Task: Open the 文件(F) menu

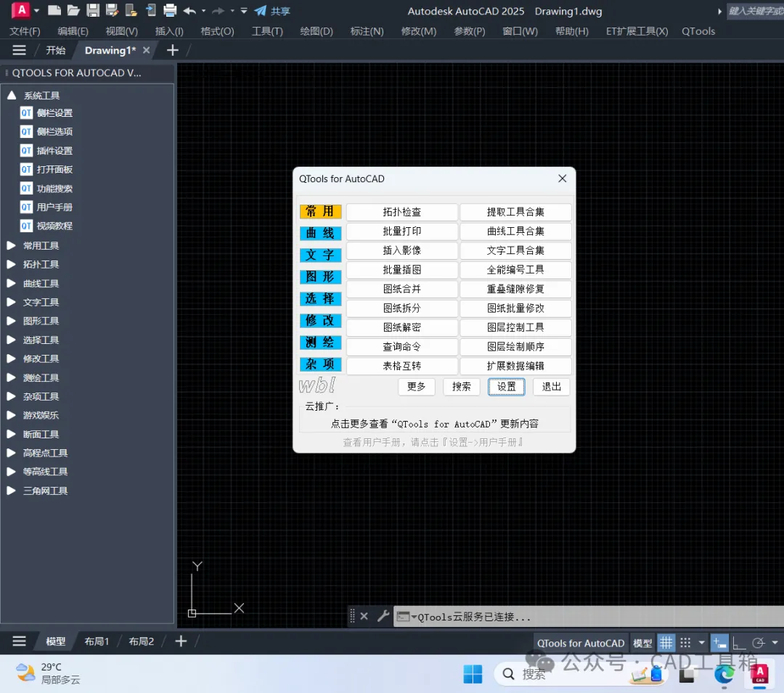Action: pyautogui.click(x=25, y=31)
